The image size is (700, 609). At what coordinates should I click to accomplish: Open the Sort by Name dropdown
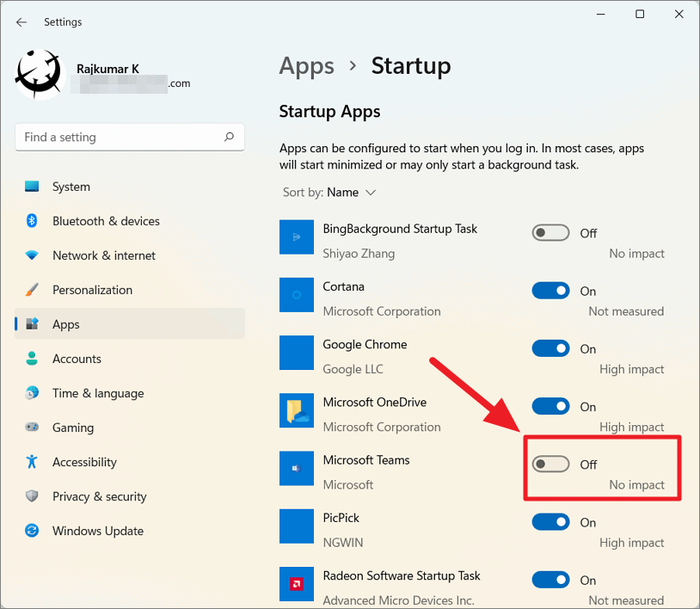pos(329,192)
